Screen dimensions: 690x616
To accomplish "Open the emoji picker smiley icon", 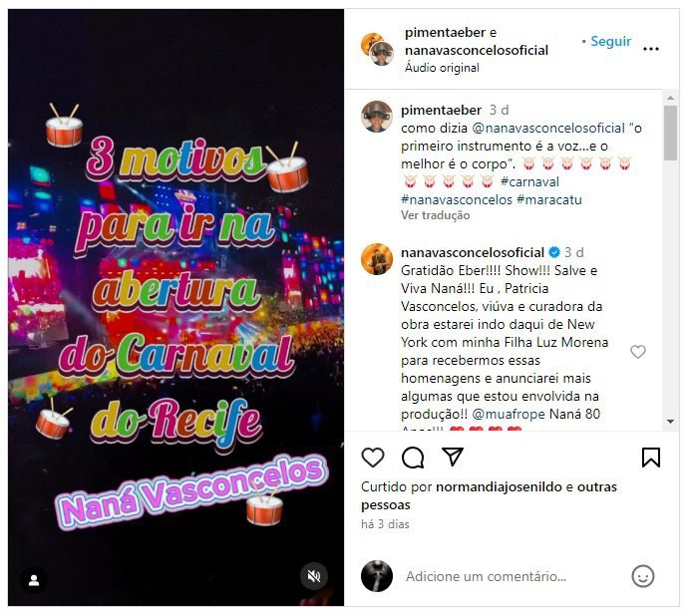I will point(643,576).
